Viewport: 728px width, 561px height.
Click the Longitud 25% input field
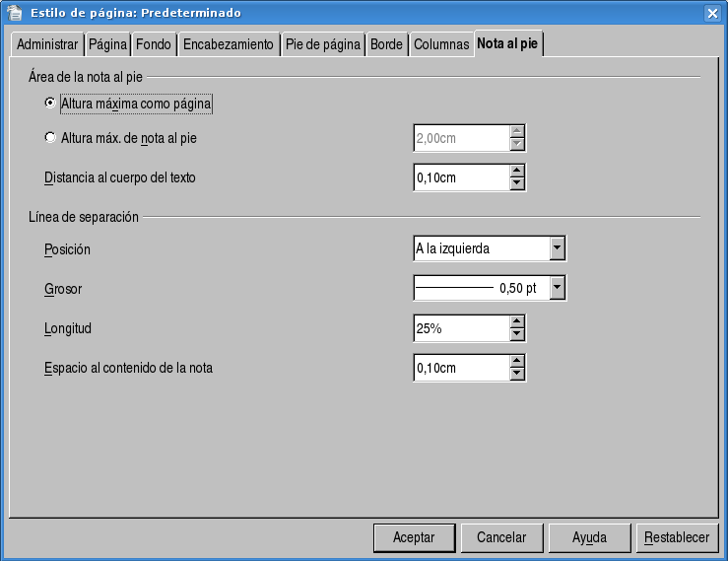coord(460,328)
